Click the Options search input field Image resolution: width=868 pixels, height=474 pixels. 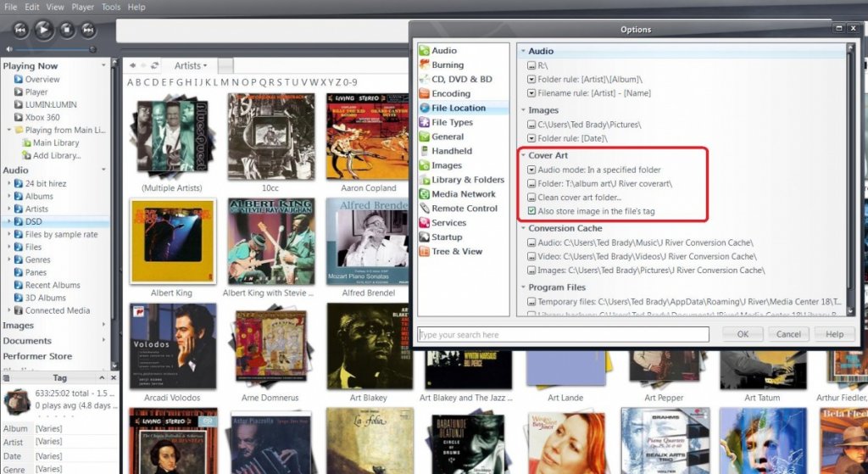563,334
